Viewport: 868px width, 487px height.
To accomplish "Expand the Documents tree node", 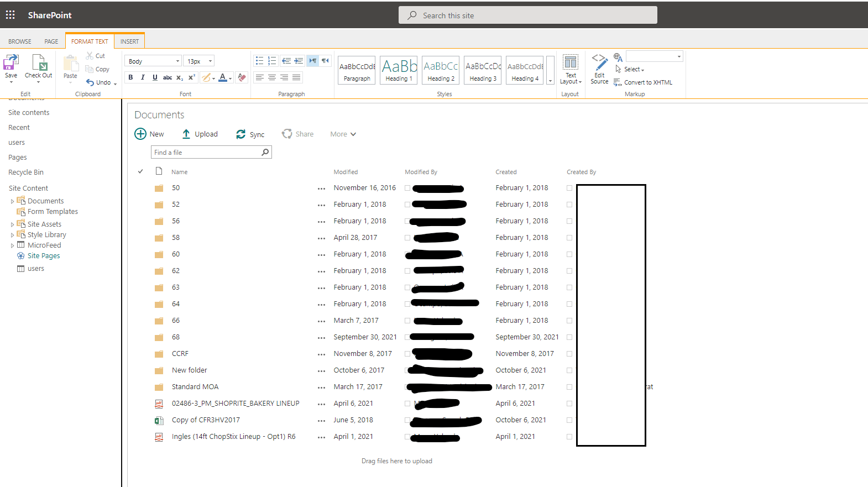I will (x=12, y=202).
